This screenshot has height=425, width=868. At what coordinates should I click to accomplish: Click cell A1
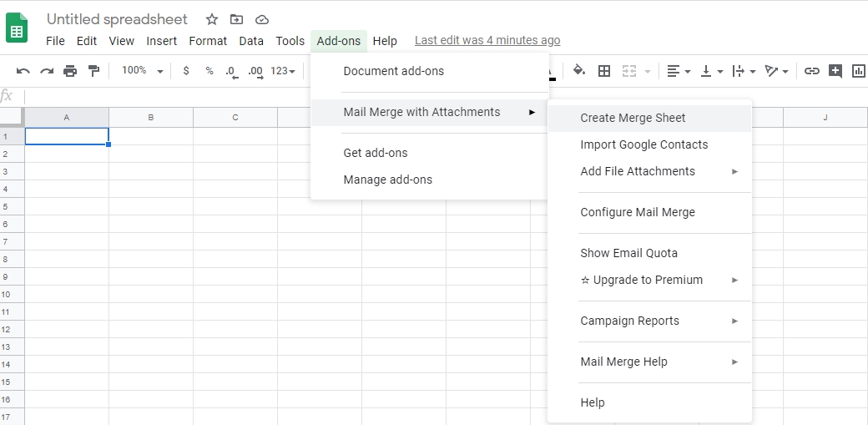tap(67, 136)
